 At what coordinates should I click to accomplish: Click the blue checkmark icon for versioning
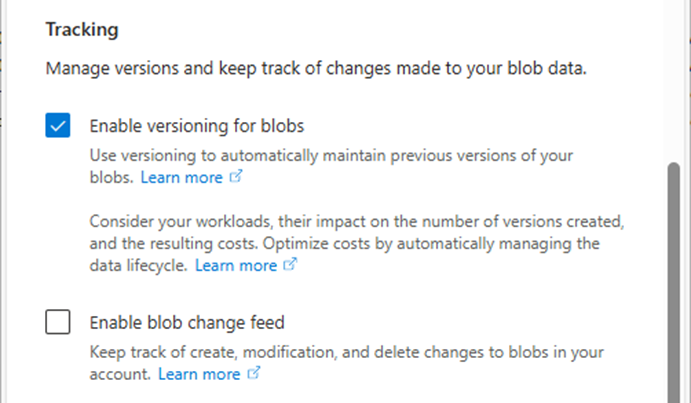[58, 127]
